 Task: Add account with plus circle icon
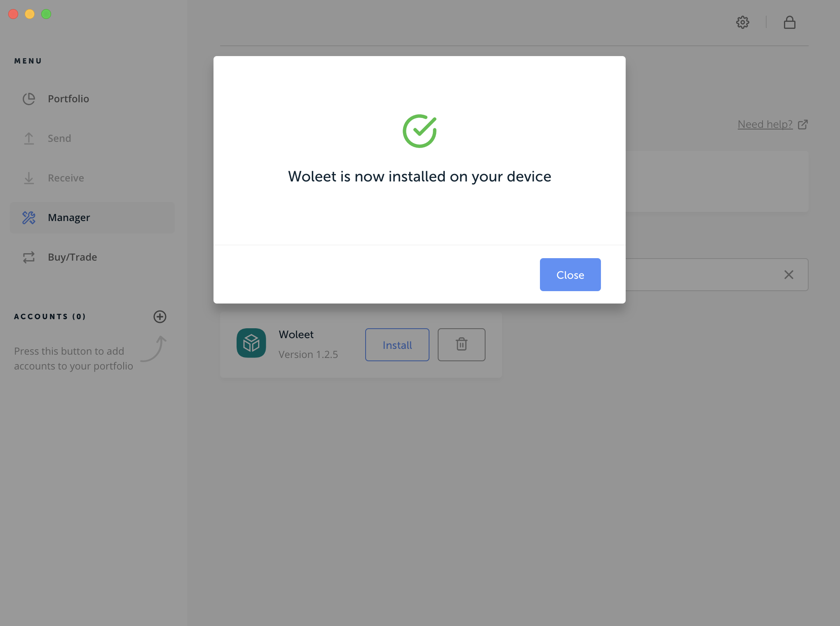(160, 317)
